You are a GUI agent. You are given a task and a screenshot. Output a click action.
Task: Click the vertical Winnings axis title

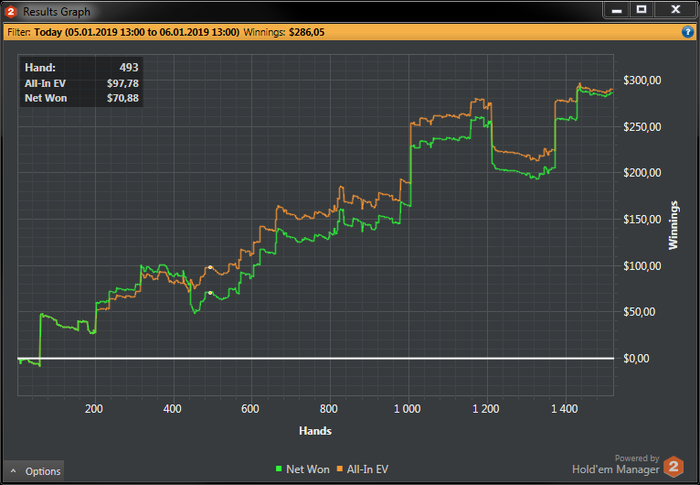673,225
